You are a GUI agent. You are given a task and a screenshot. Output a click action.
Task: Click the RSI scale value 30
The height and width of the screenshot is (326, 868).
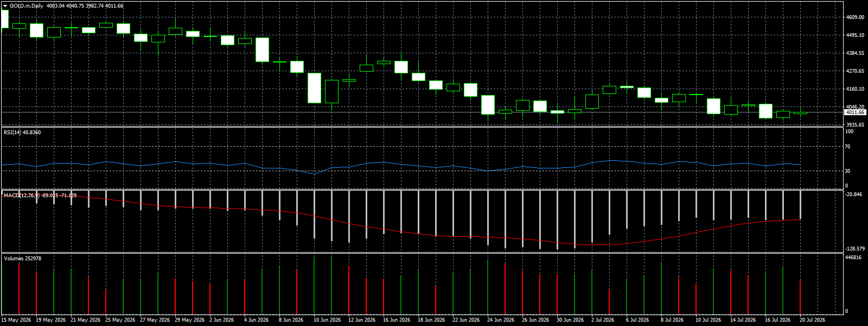848,171
